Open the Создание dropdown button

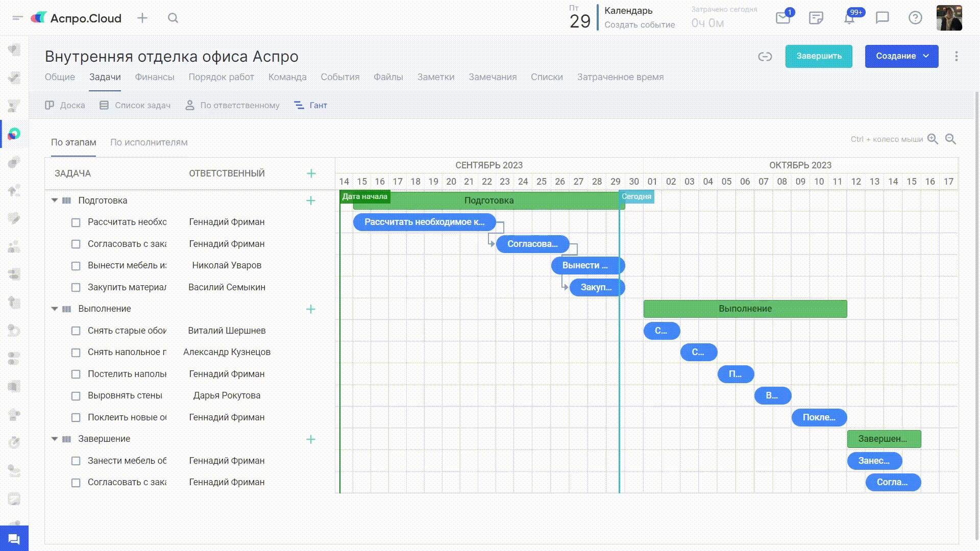901,56
